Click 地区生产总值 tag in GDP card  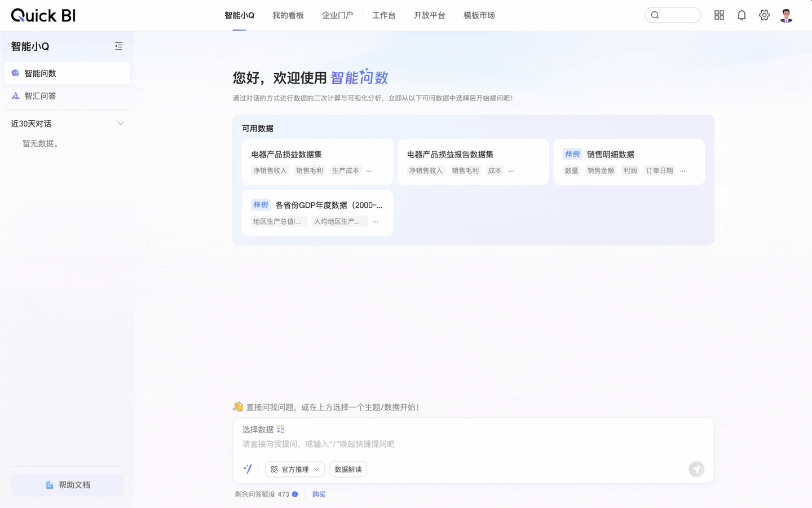279,221
